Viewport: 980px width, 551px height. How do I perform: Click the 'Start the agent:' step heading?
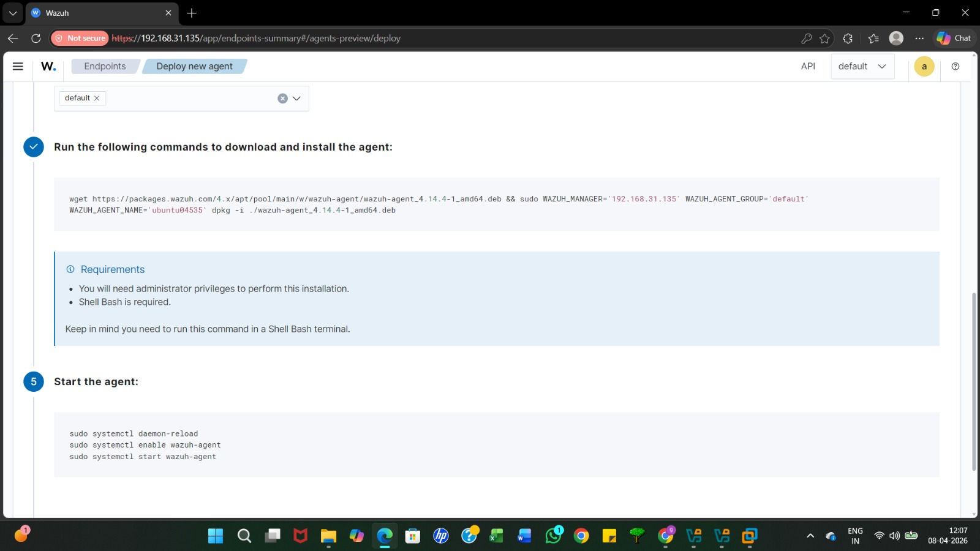point(96,381)
